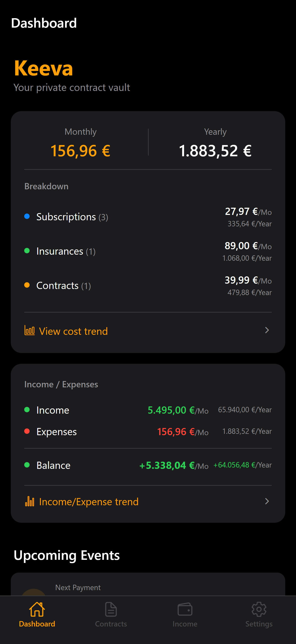296x644 pixels.
Task: Tap the Balance row label
Action: point(53,465)
